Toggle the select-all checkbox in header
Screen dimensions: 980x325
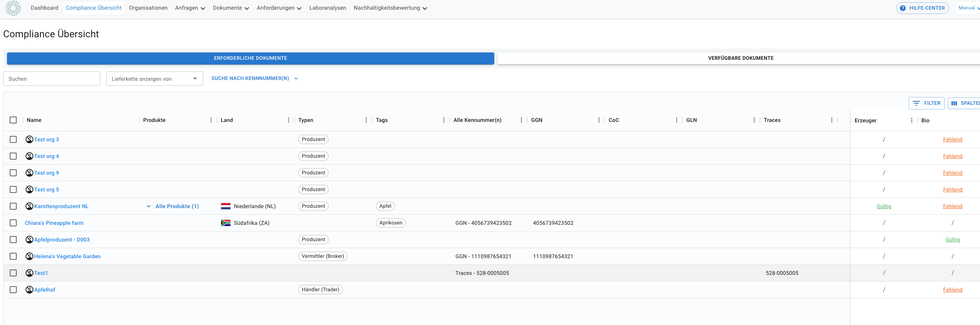[x=13, y=120]
